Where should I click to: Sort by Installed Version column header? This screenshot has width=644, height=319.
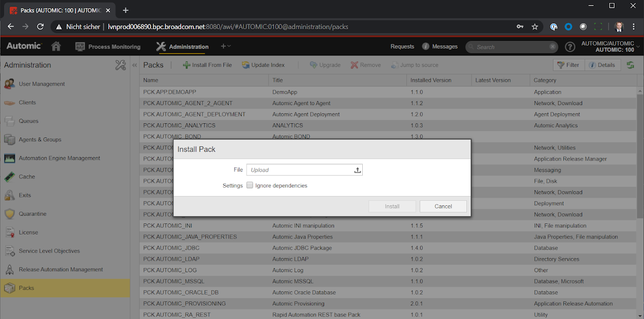point(439,80)
